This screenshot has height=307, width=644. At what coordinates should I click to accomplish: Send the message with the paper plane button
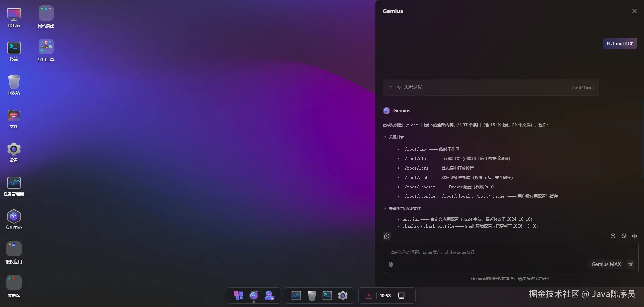point(630,264)
